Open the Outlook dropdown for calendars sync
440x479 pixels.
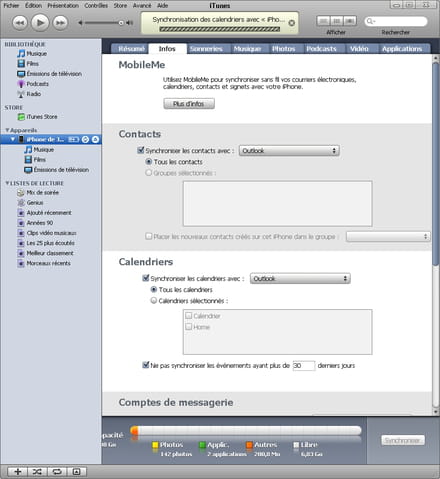[300, 278]
